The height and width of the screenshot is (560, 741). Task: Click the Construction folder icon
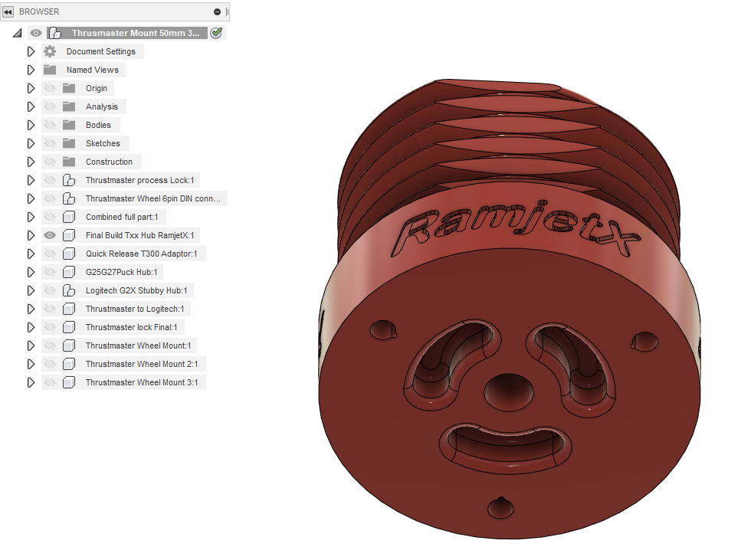(67, 162)
